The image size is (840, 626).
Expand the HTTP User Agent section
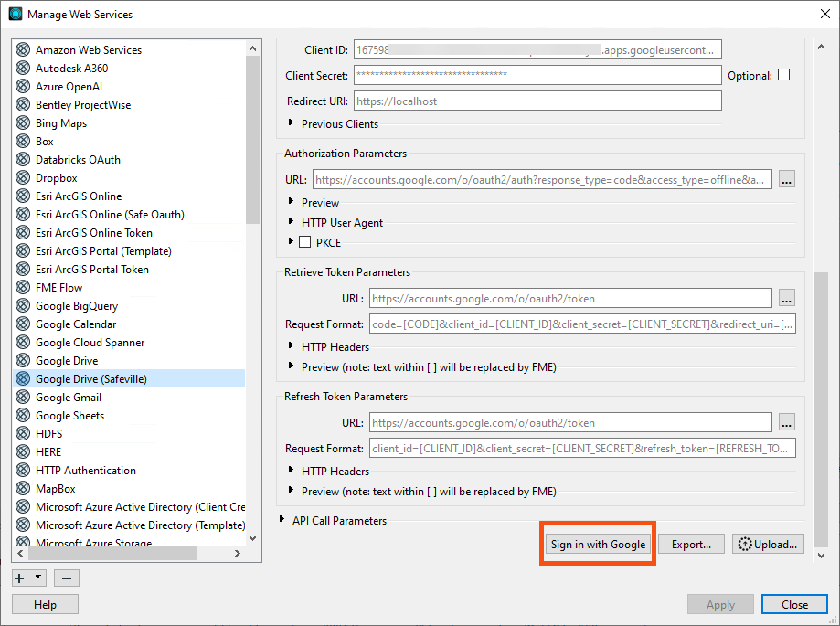291,221
